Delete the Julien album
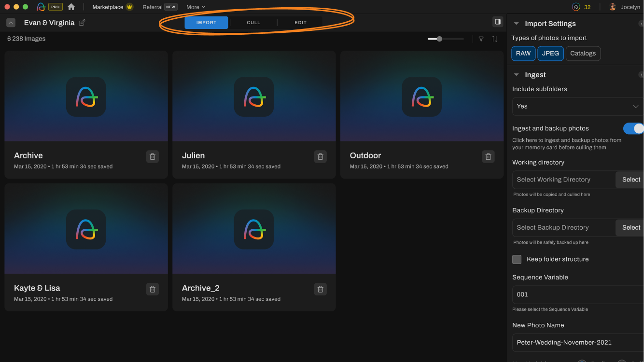This screenshot has width=644, height=362. (x=320, y=156)
